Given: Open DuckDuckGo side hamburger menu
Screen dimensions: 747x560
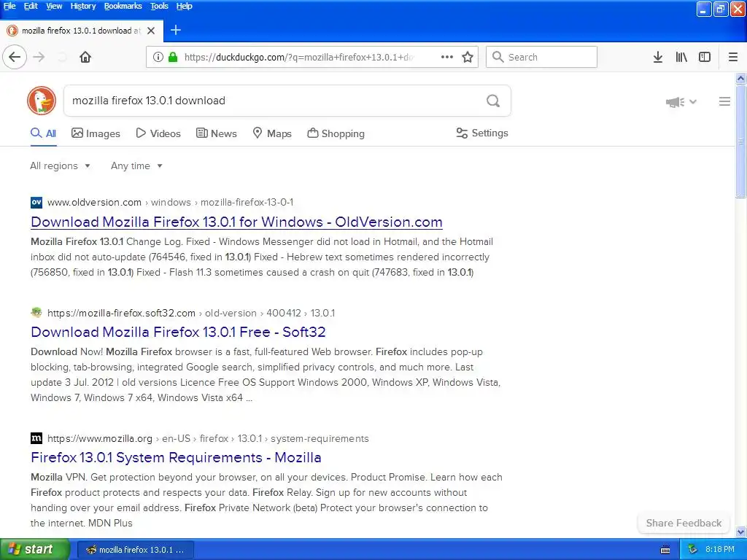Looking at the screenshot, I should tap(724, 101).
